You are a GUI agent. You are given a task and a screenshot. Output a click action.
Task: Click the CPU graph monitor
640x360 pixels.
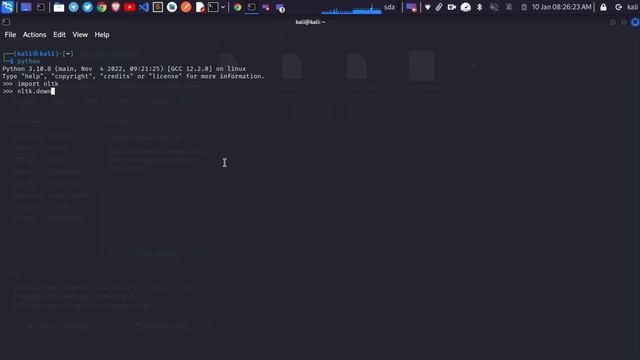(x=351, y=8)
